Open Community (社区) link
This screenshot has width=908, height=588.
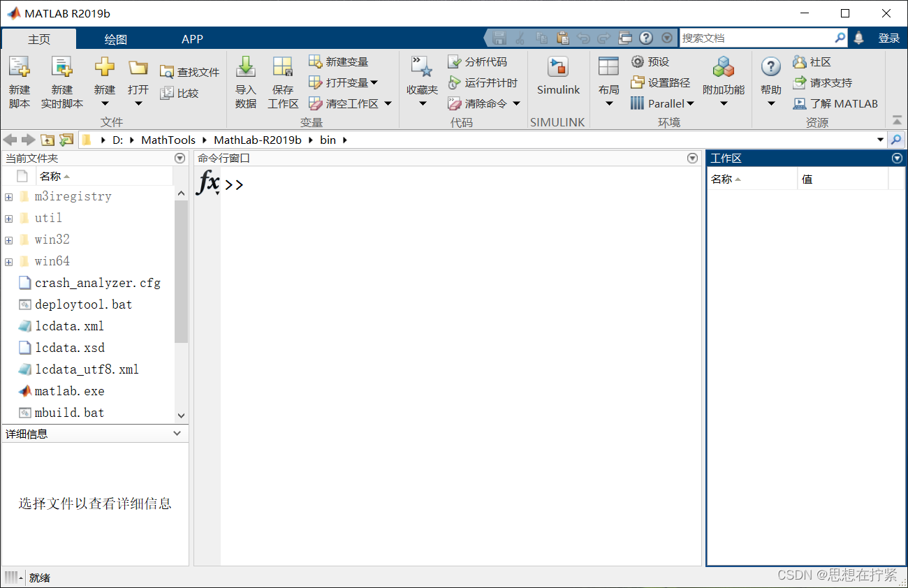[812, 62]
